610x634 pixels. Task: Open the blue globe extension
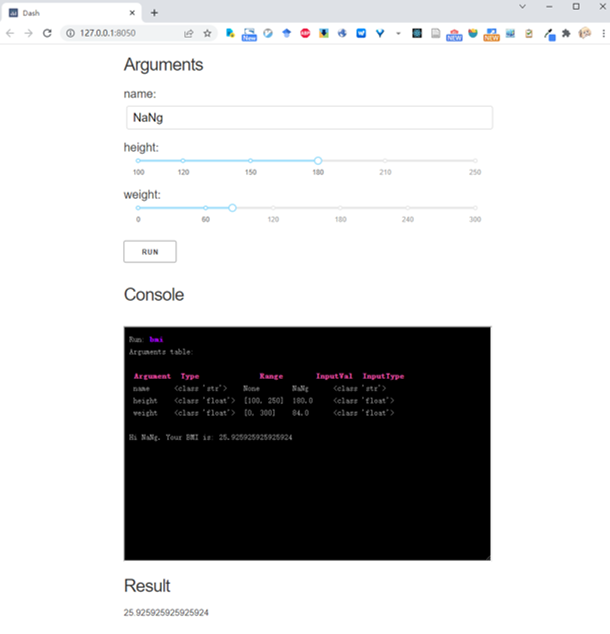point(342,33)
